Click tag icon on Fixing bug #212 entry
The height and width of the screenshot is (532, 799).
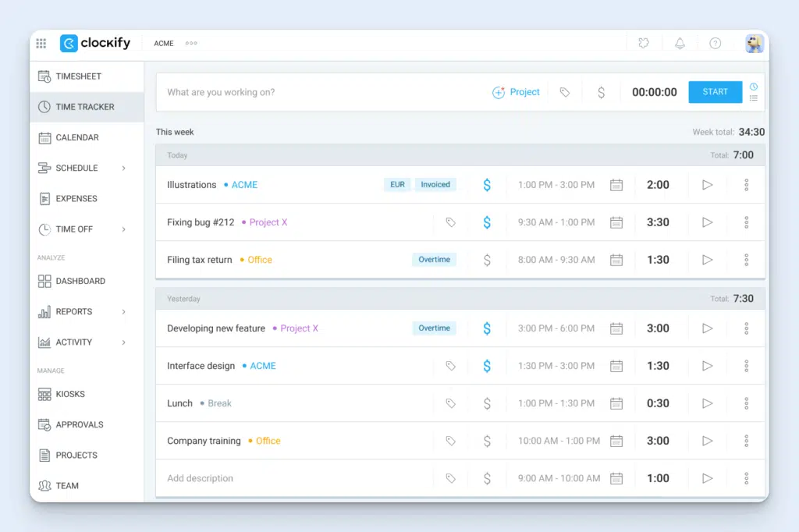click(x=450, y=222)
